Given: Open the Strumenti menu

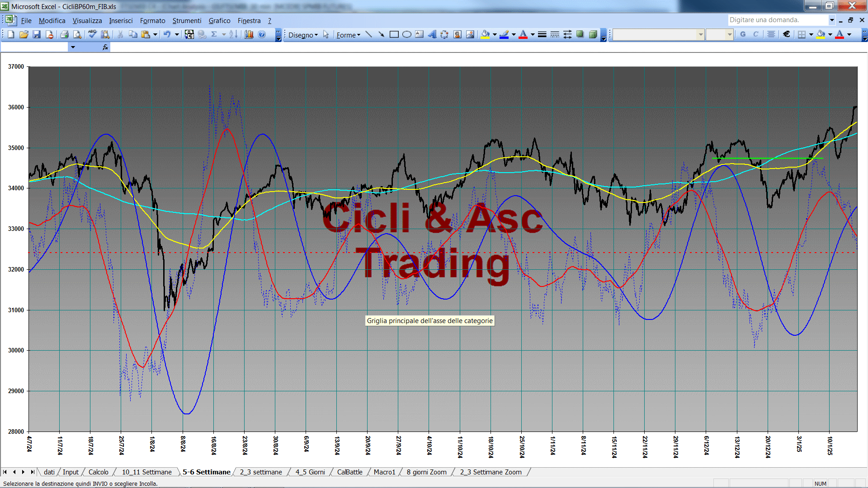Looking at the screenshot, I should tap(187, 21).
